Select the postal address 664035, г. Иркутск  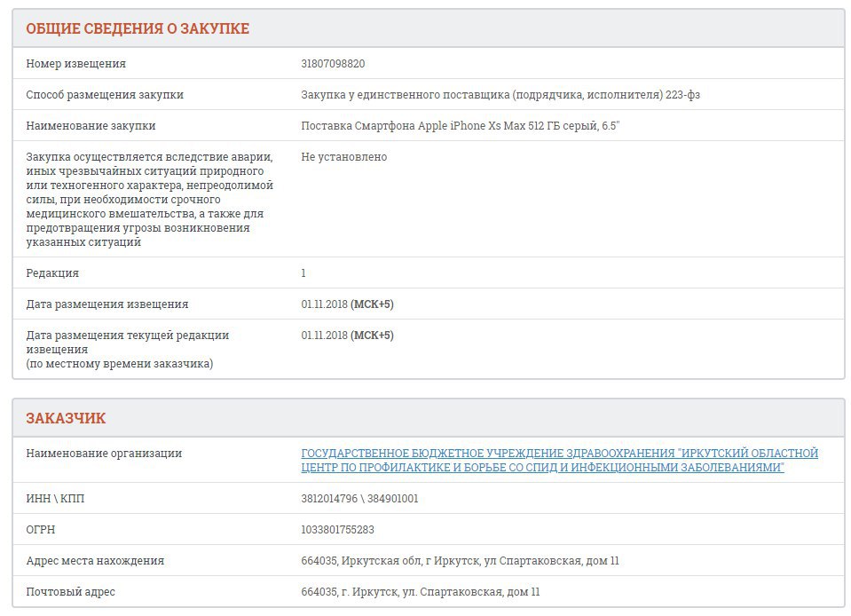pos(421,591)
